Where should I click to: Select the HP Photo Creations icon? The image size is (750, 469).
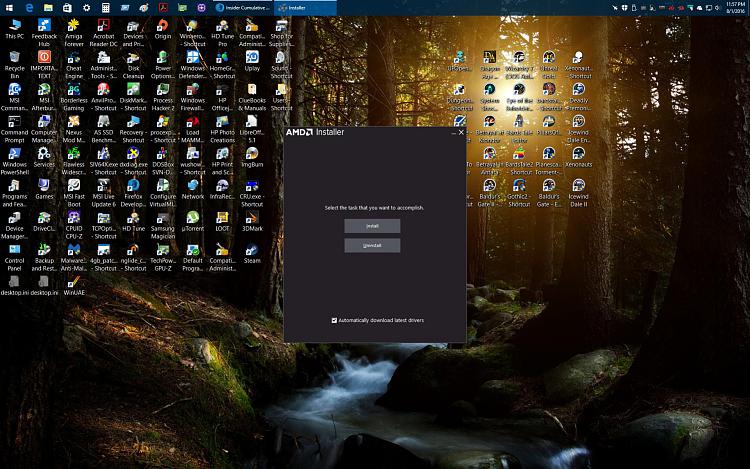222,129
